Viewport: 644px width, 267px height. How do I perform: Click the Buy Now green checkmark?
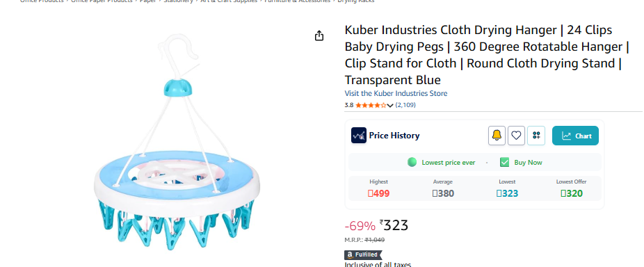point(504,162)
